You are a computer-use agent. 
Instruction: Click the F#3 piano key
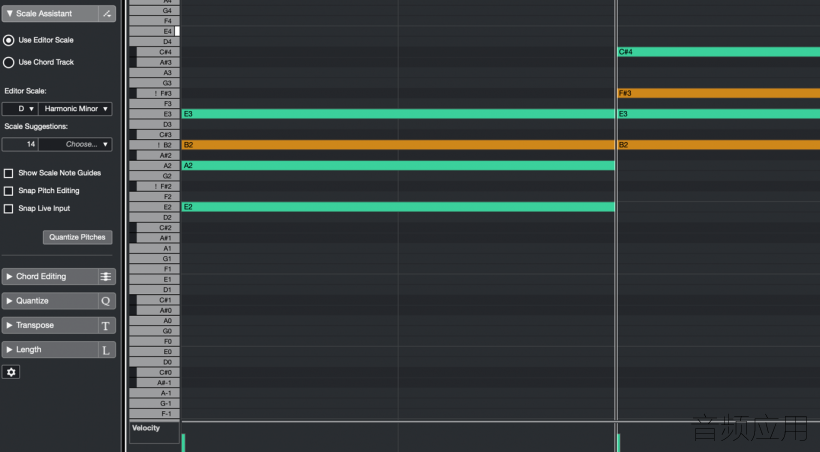tap(158, 93)
